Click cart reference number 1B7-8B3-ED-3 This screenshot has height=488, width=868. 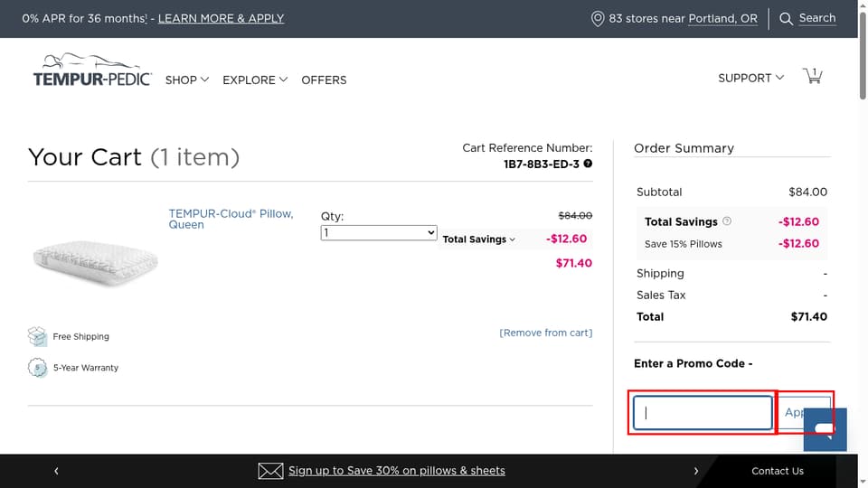(542, 164)
